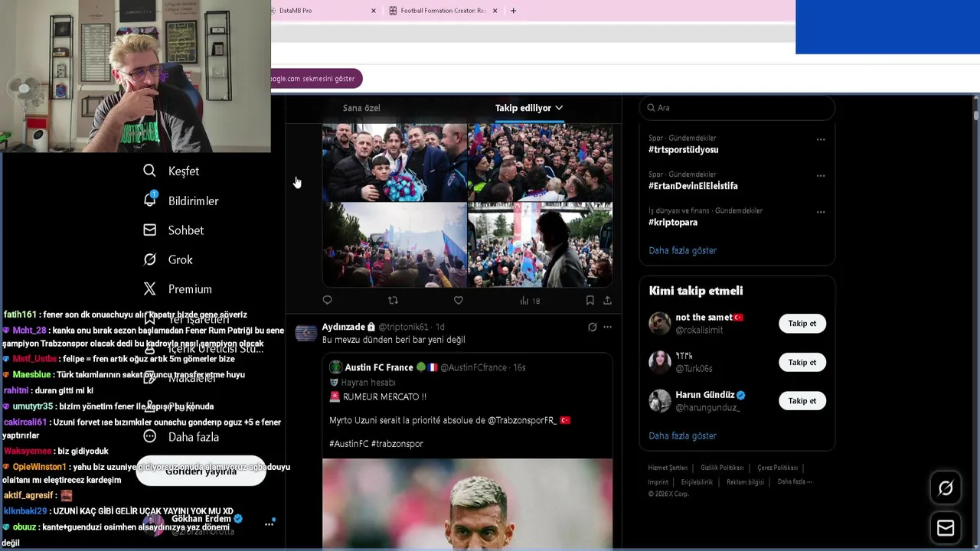Image resolution: width=980 pixels, height=551 pixels.
Task: Reply to the Trabzonspor photos post
Action: pos(327,300)
